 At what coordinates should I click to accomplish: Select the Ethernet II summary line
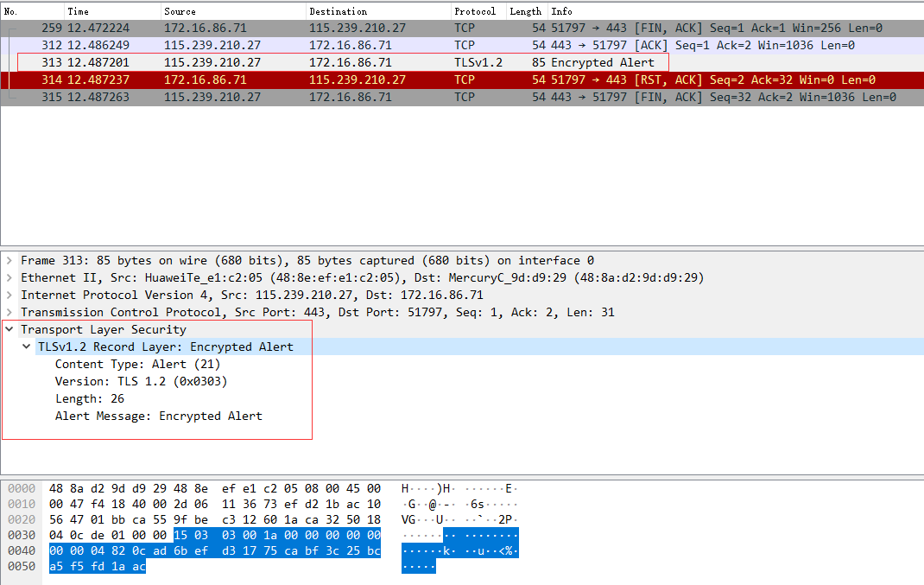coord(362,277)
